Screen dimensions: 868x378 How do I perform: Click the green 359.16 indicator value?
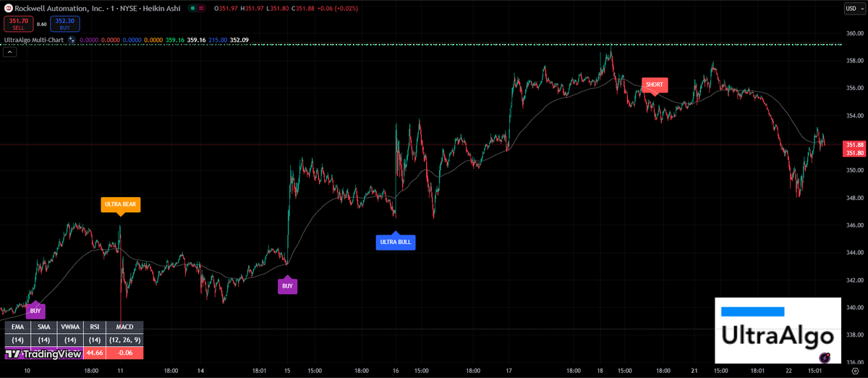pyautogui.click(x=175, y=39)
